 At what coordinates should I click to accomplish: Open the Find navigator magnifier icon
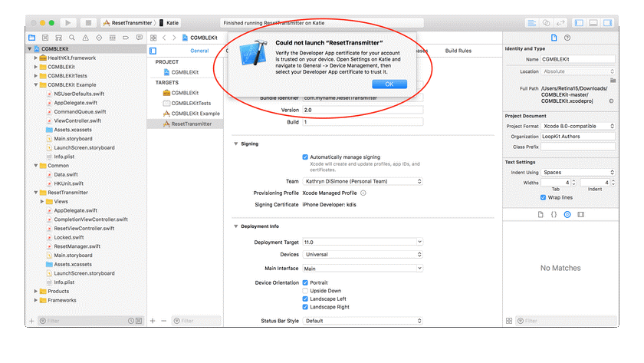[72, 38]
